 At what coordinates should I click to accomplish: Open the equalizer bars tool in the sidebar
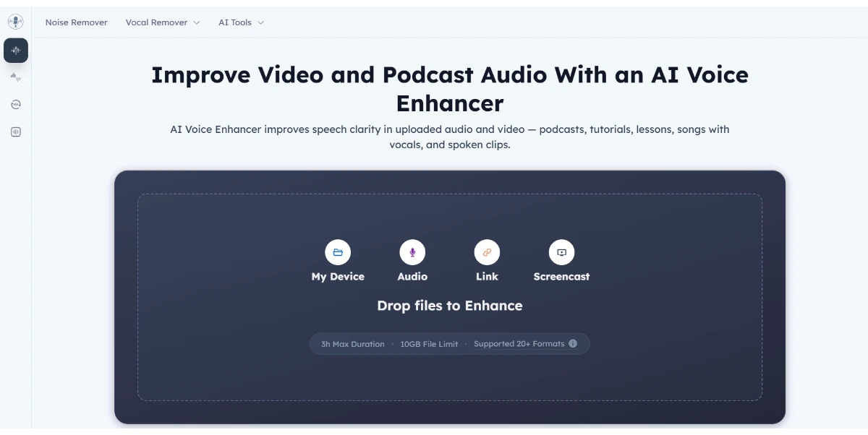click(x=16, y=77)
